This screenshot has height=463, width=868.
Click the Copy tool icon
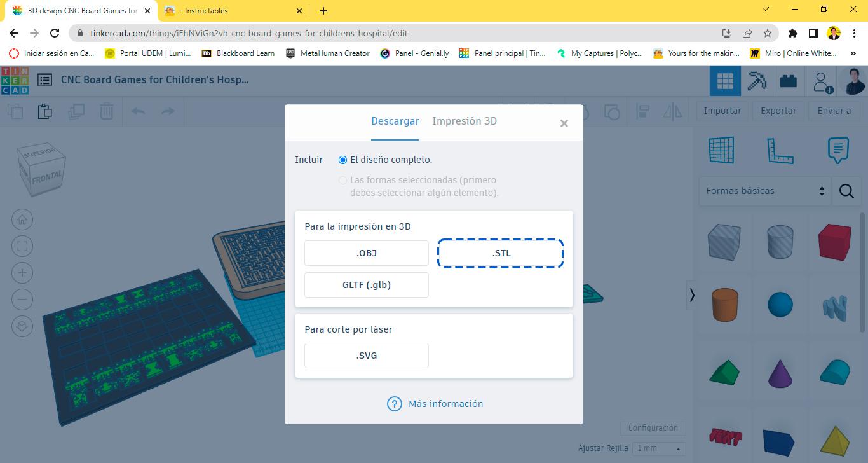pos(15,111)
